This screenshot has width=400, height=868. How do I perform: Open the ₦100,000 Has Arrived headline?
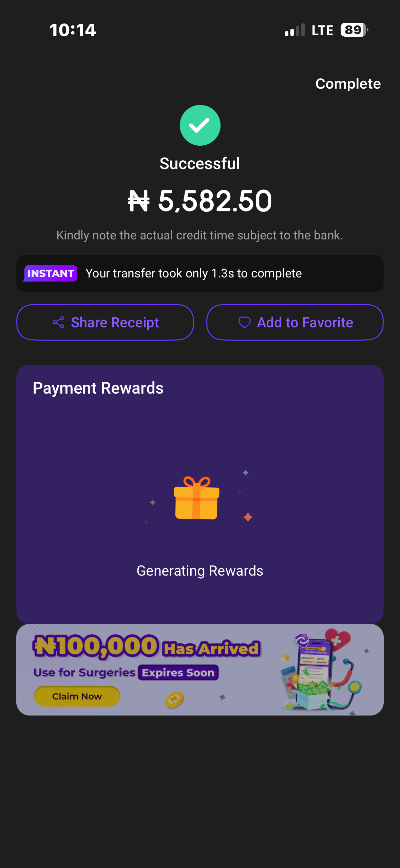[147, 646]
